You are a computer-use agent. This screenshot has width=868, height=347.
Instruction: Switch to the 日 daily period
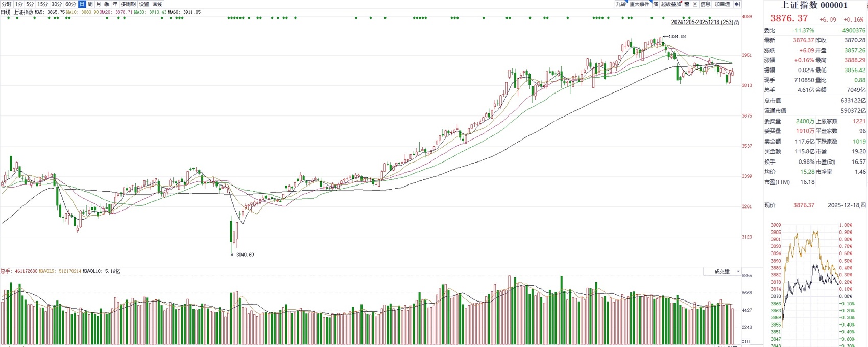[82, 4]
